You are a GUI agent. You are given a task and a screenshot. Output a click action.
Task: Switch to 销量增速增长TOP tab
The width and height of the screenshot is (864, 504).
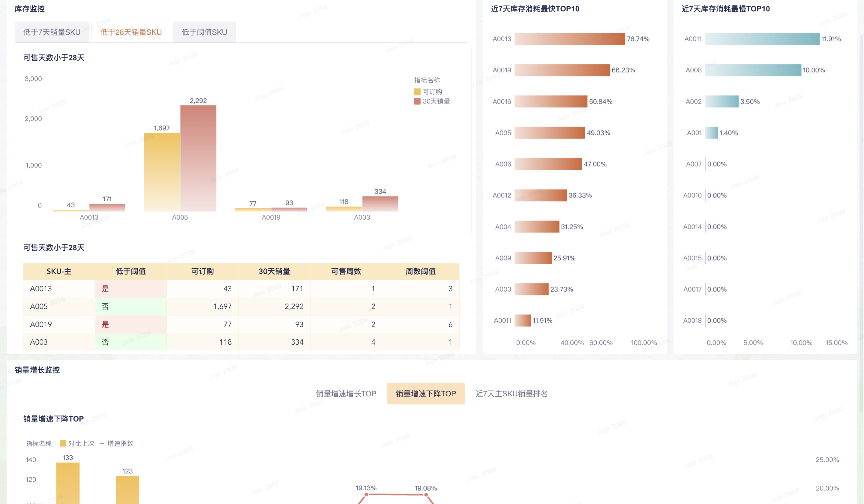[346, 393]
